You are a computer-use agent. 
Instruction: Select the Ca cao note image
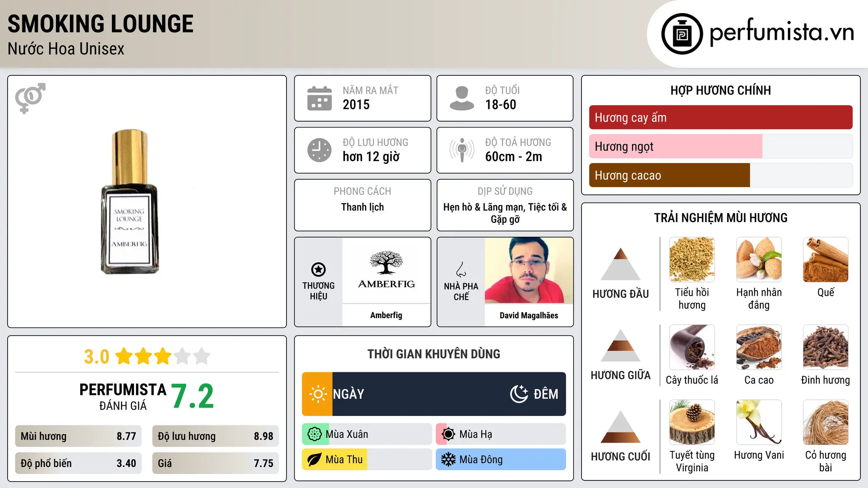[x=759, y=347]
